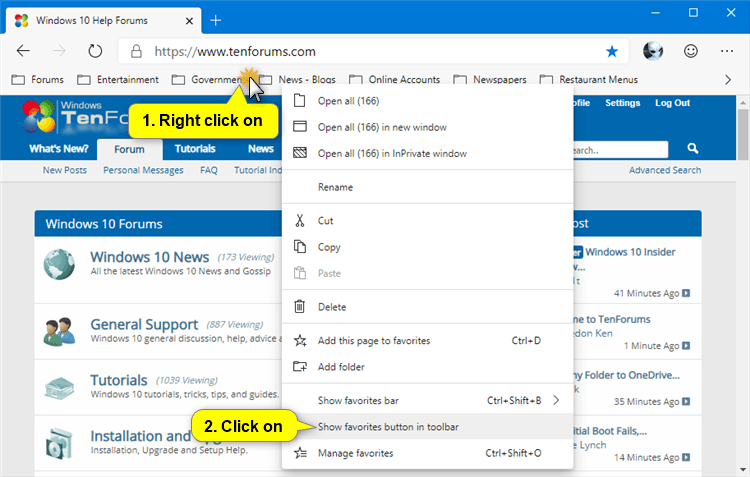
Task: Open the Settings and more ellipsis menu
Action: click(727, 51)
